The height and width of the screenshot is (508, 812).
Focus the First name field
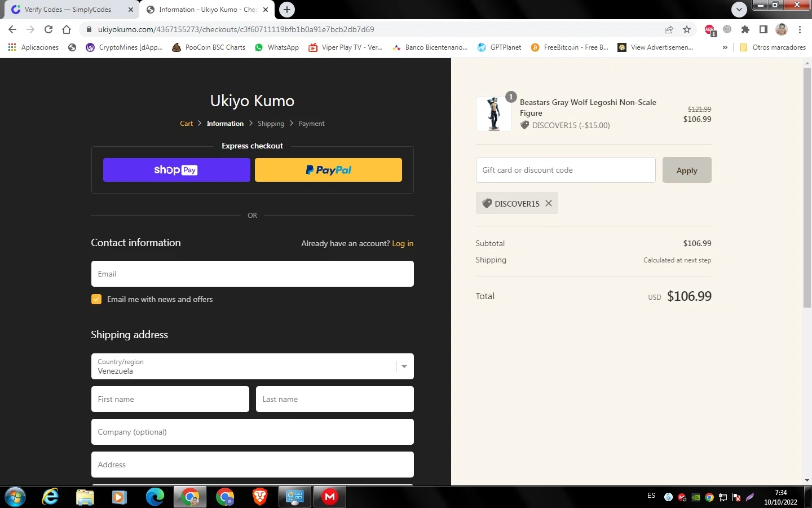pyautogui.click(x=170, y=399)
